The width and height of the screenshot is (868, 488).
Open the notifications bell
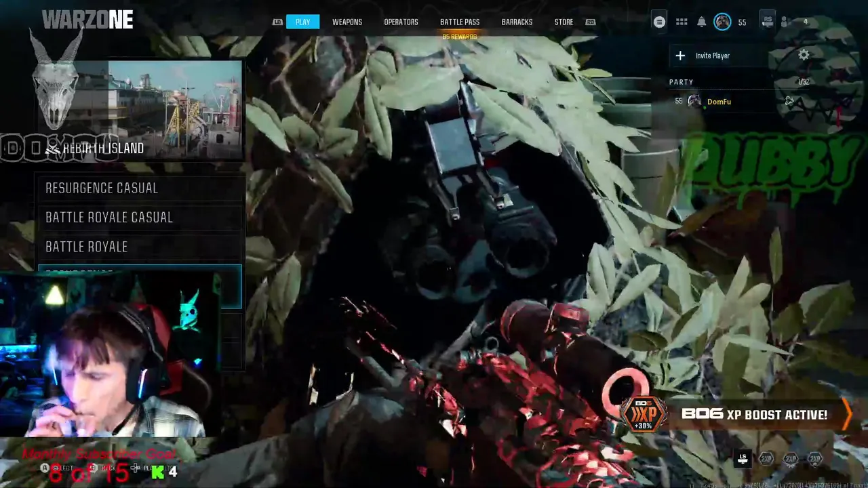click(702, 22)
